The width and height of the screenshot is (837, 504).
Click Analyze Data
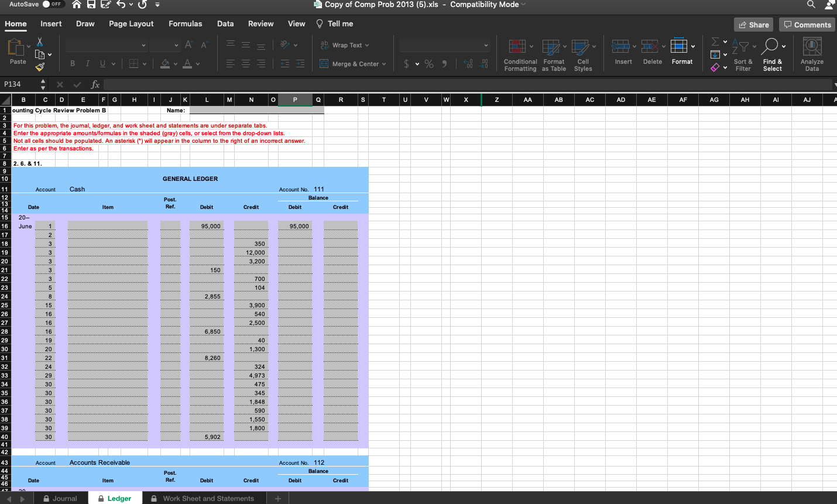[812, 56]
